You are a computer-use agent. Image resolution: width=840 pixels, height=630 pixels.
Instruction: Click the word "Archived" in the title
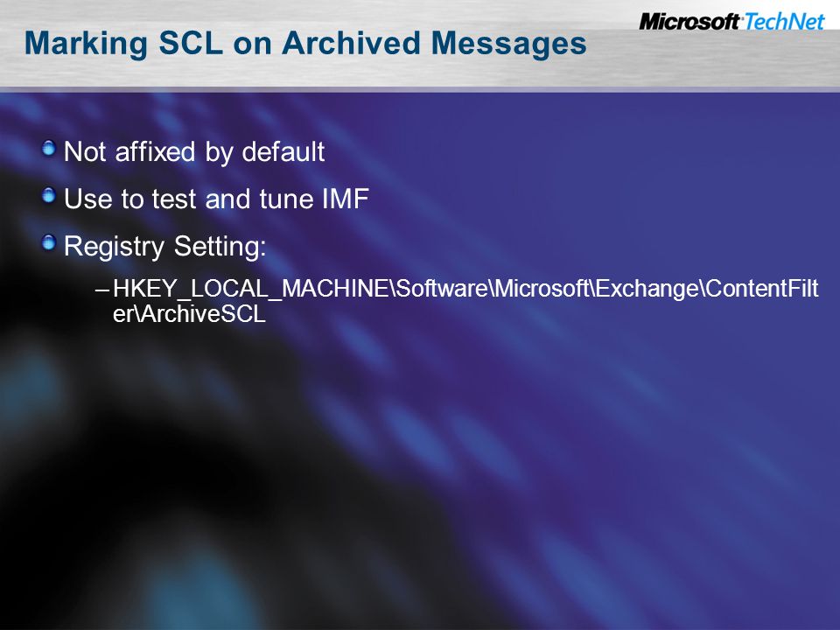coord(351,43)
